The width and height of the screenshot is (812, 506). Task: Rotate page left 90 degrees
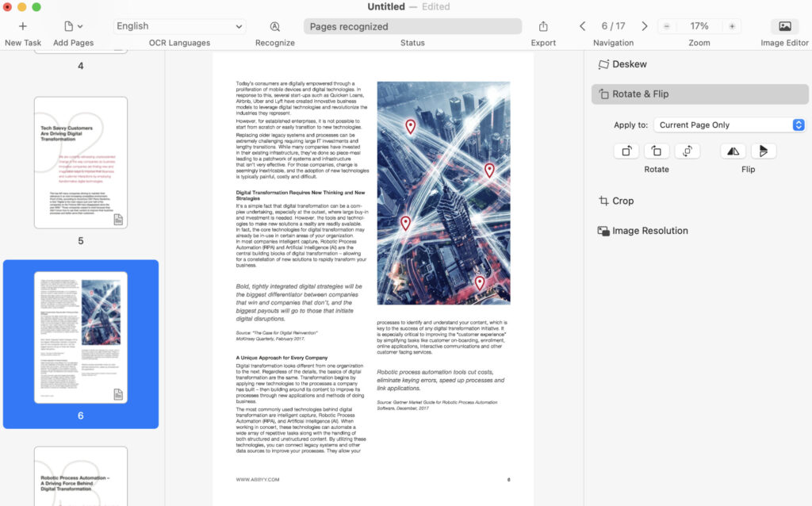coord(657,151)
